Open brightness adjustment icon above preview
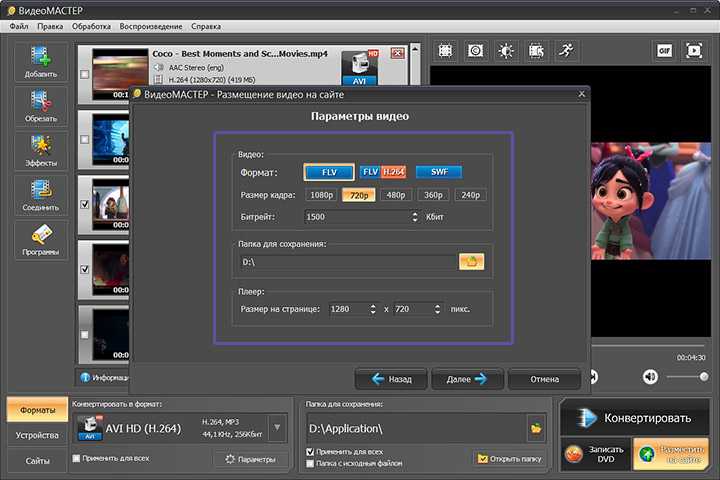The height and width of the screenshot is (480, 720). coord(506,51)
